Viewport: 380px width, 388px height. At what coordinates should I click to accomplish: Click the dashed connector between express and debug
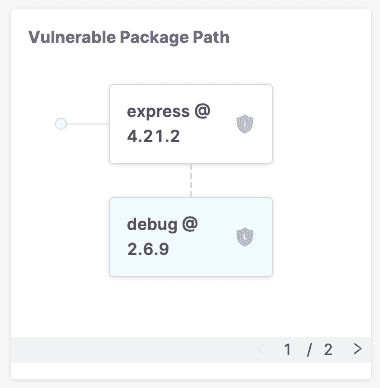click(x=191, y=180)
